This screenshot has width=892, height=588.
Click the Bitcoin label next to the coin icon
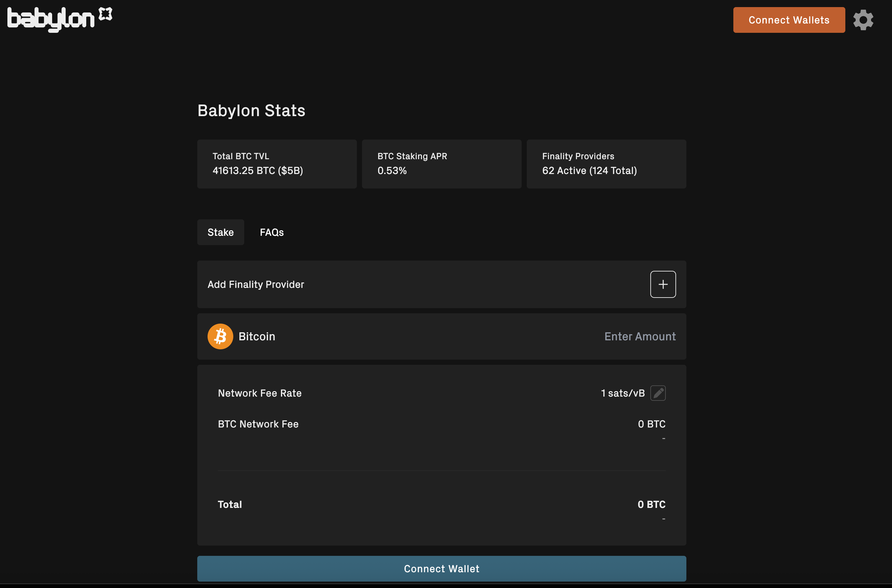256,336
